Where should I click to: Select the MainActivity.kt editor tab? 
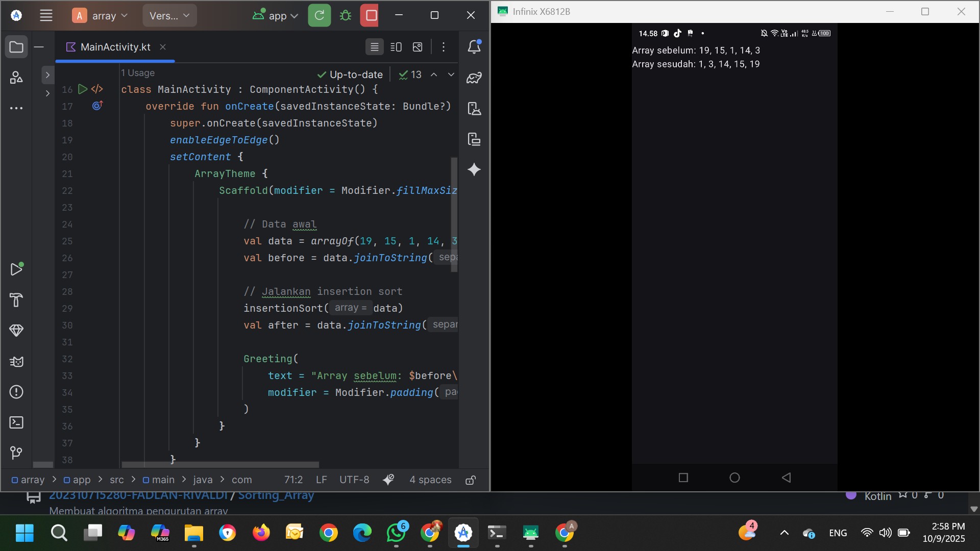pyautogui.click(x=115, y=47)
